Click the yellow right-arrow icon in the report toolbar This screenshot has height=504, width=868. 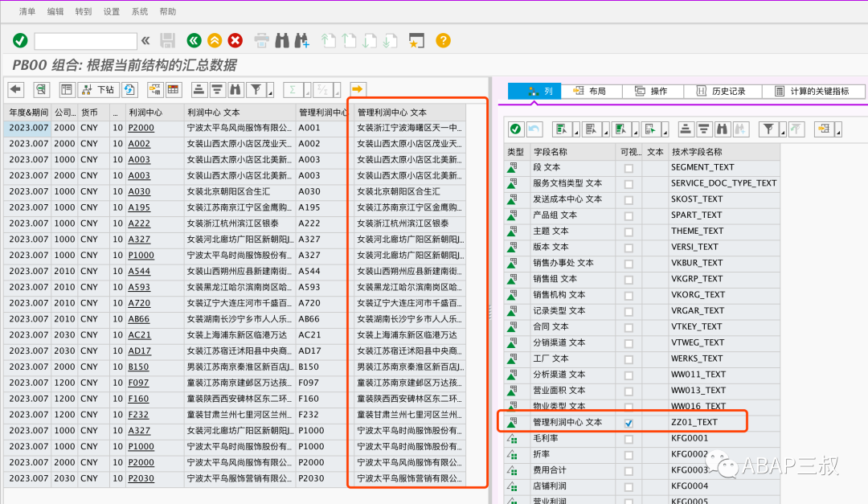point(358,89)
